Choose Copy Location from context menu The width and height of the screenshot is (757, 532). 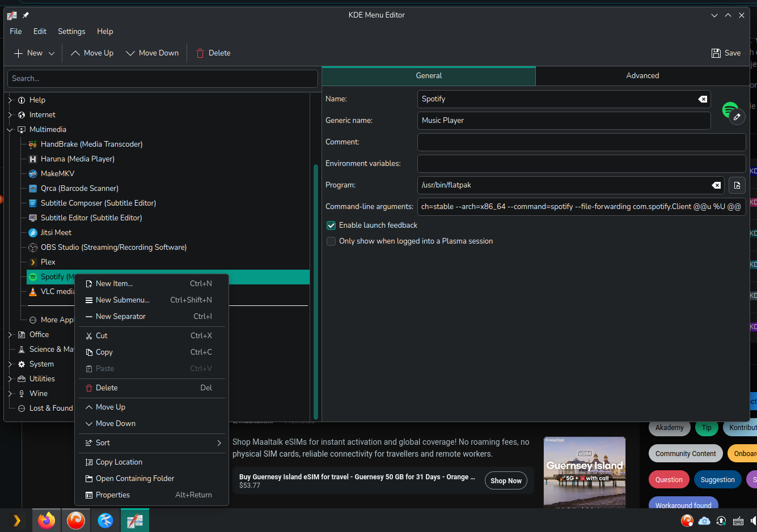(119, 462)
